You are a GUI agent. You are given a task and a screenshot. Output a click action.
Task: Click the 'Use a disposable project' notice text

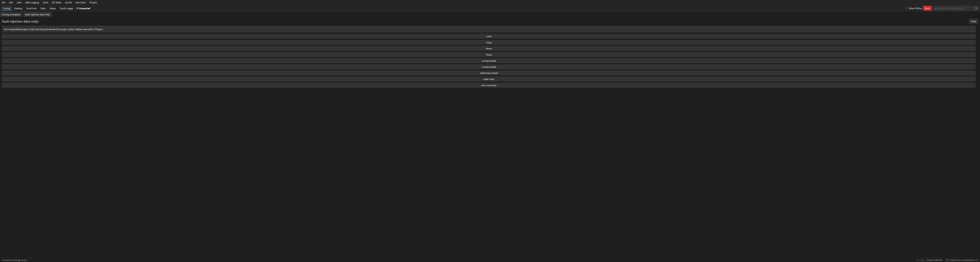pyautogui.click(x=53, y=29)
